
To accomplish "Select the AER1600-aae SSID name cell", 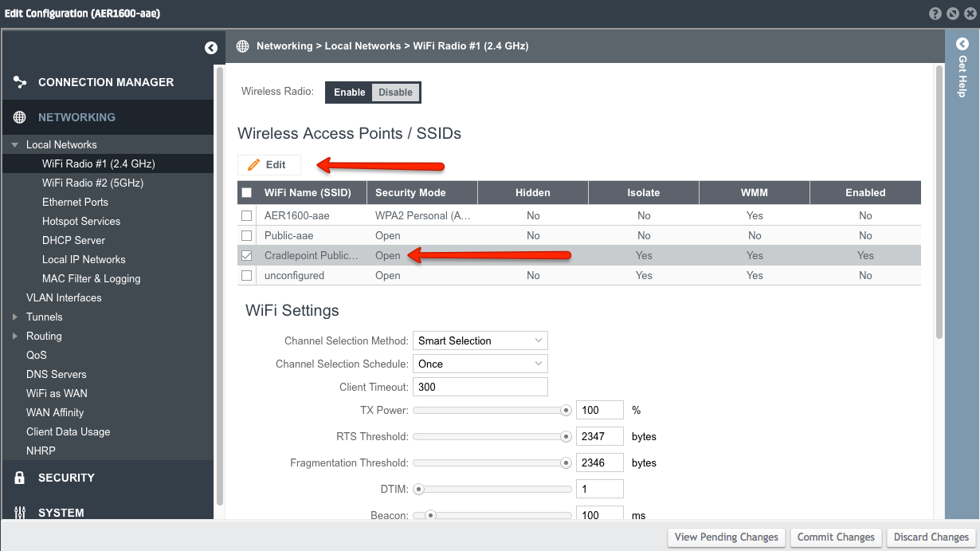I will click(312, 215).
